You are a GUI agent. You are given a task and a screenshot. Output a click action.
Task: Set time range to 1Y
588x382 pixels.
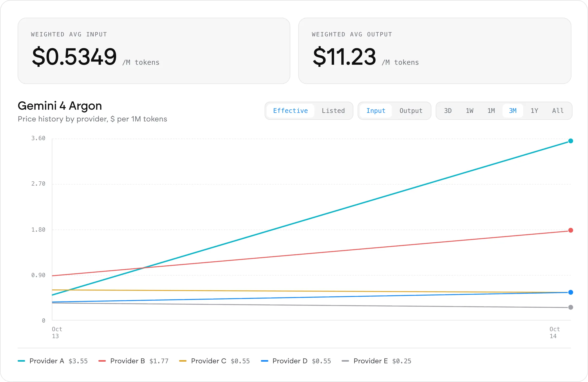point(534,111)
